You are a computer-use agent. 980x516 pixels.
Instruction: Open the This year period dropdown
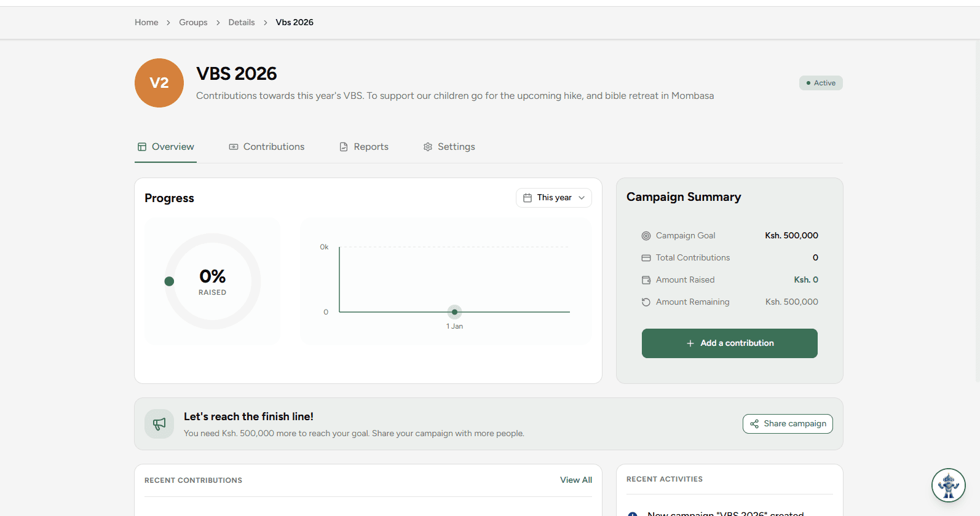554,198
